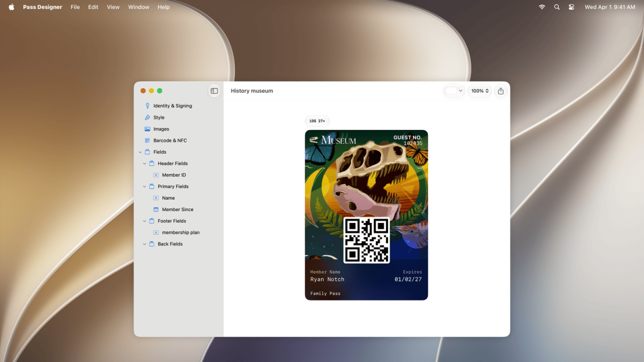Select the Style paintbrush icon
This screenshot has height=362, width=644.
pyautogui.click(x=148, y=118)
